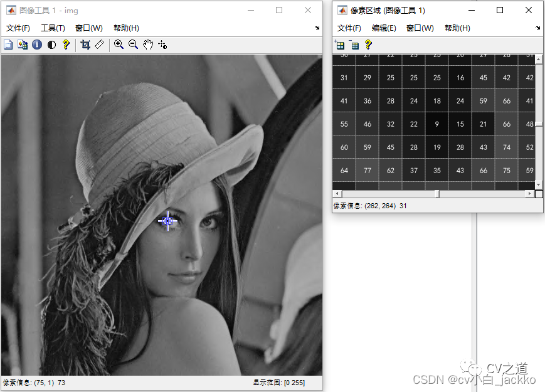Open the Pixel Region tool icon
The width and height of the screenshot is (545, 392).
pyautogui.click(x=23, y=45)
